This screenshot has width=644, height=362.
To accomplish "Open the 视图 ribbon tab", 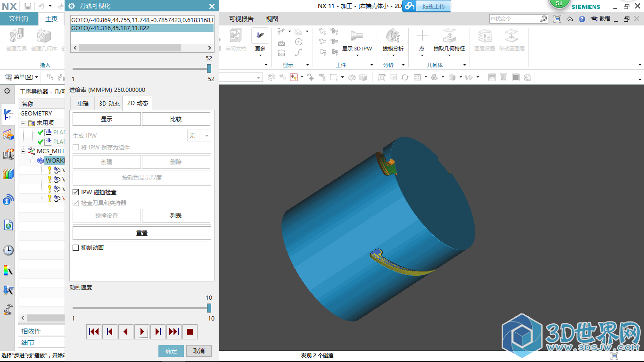I will [272, 19].
